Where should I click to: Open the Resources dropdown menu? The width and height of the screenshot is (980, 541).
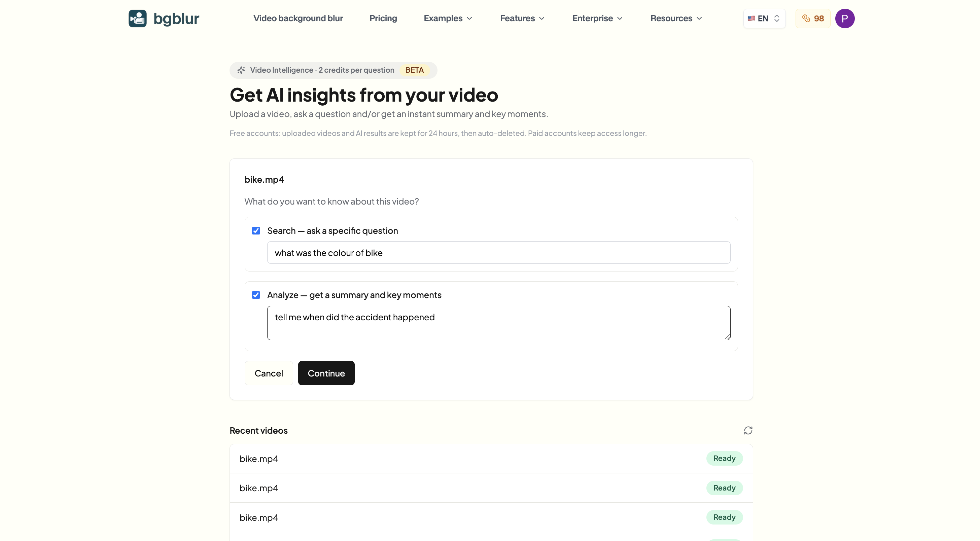pos(676,18)
